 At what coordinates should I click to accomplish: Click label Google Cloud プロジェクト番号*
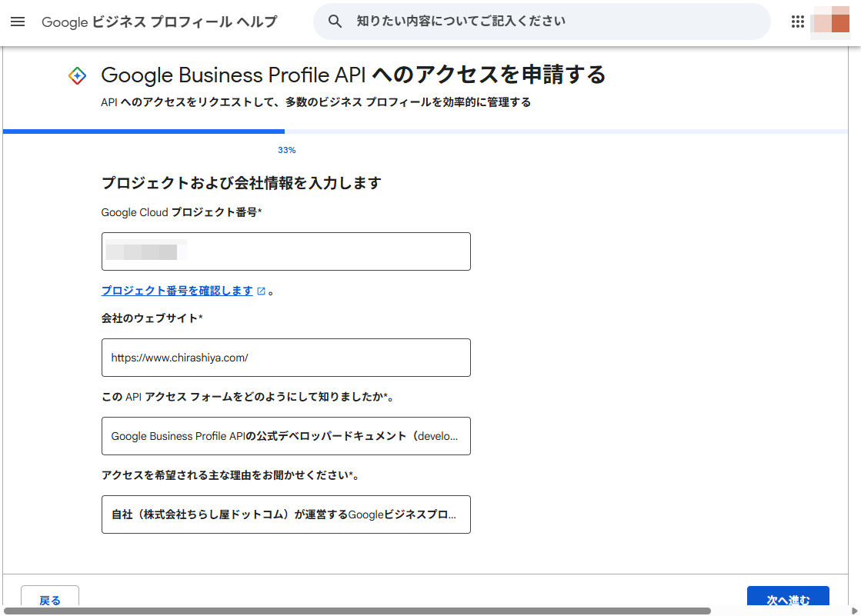click(x=182, y=212)
